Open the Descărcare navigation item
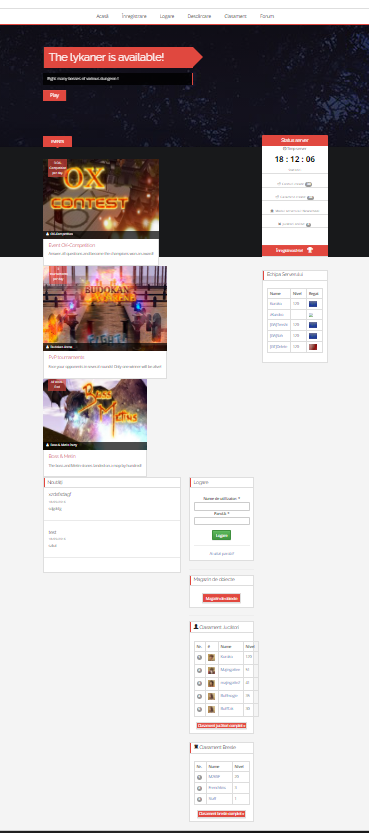Viewport: 369px width, 833px height. tap(199, 16)
